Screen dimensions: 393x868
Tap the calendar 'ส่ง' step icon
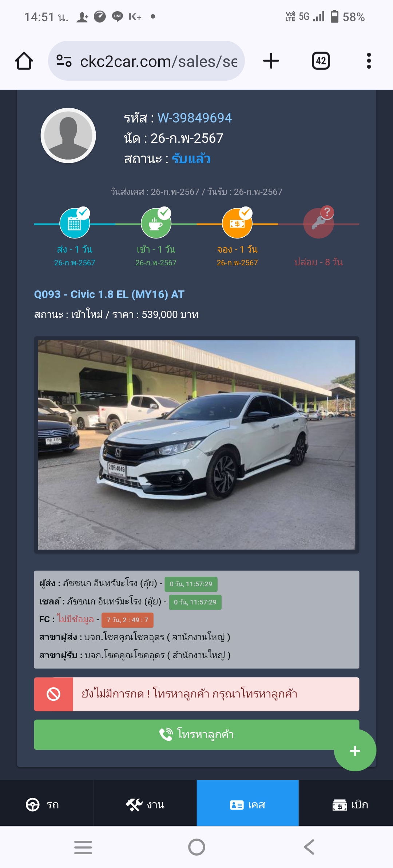pos(75,223)
